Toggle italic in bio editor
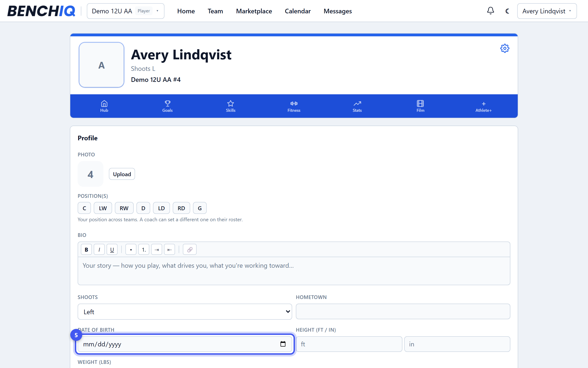Viewport: 588px width, 368px height. point(99,250)
